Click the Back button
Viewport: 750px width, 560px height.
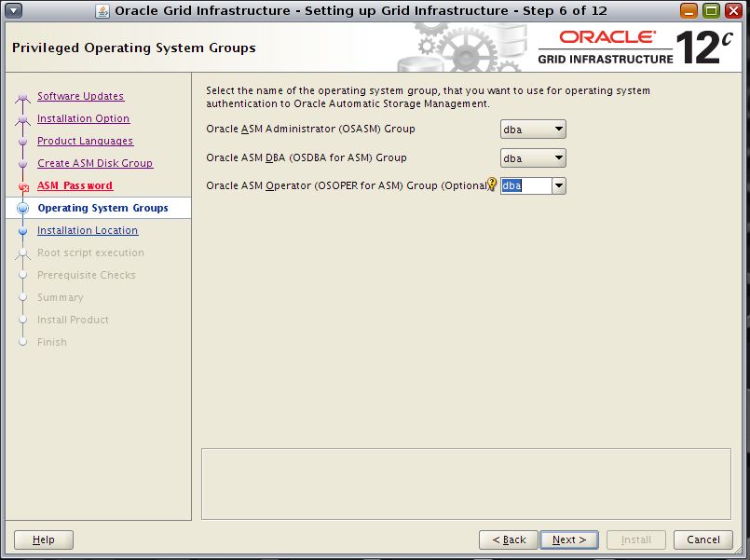coord(509,540)
